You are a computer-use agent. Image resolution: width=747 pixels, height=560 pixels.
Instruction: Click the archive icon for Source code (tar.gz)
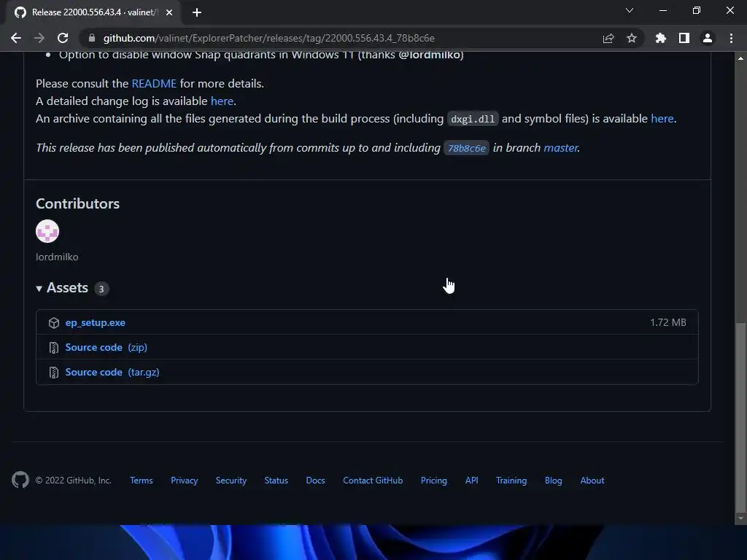54,373
